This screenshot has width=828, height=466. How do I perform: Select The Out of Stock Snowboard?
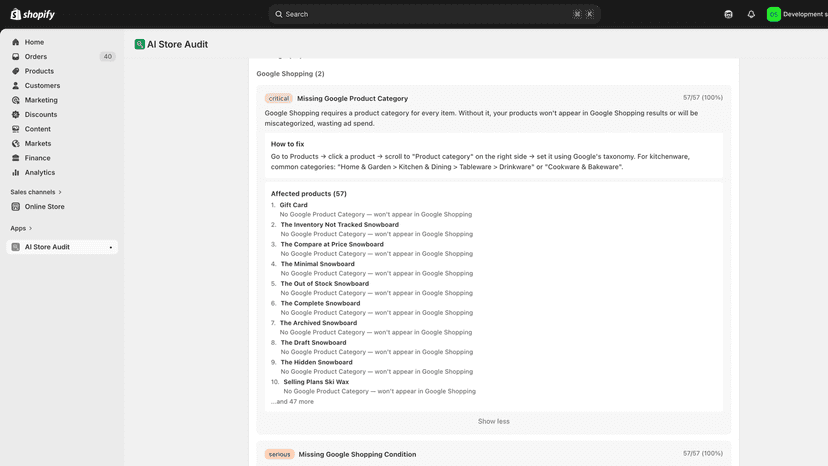tap(325, 283)
